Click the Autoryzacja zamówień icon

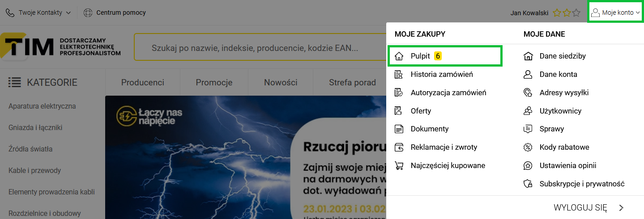[399, 93]
